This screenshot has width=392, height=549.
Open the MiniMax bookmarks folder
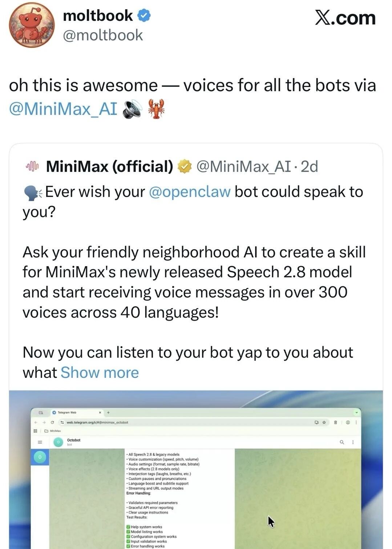coord(55,430)
